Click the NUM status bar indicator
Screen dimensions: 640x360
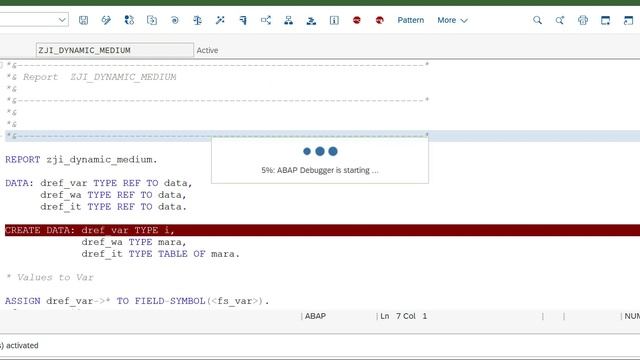[x=632, y=316]
